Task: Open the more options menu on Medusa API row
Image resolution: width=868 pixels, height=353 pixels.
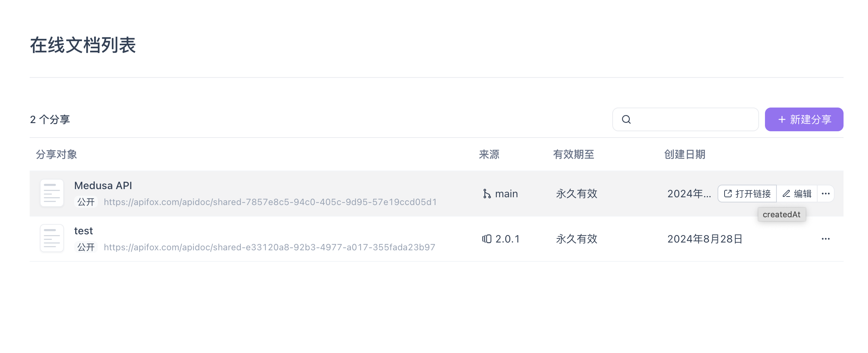Action: pyautogui.click(x=825, y=193)
